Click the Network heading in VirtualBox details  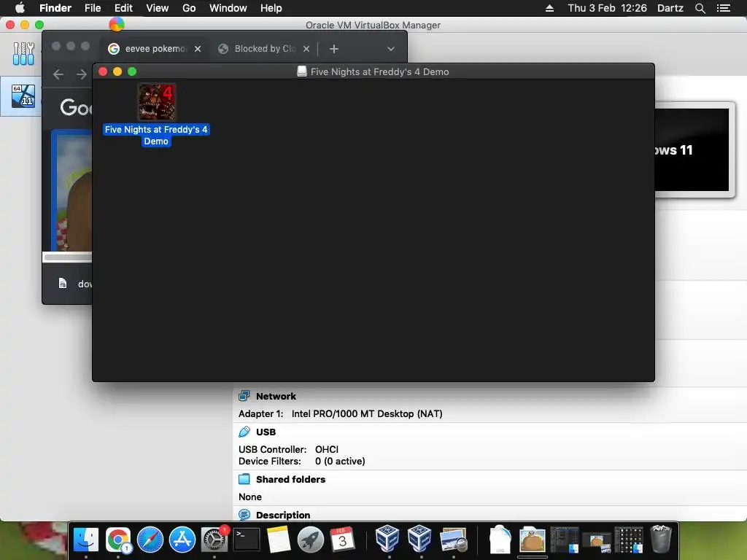(276, 396)
